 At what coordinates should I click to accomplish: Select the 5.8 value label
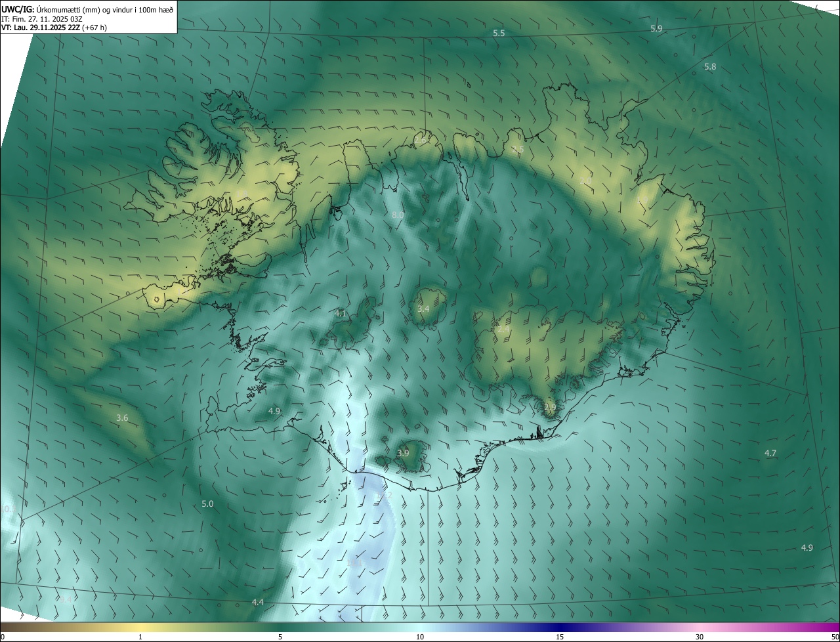click(710, 67)
